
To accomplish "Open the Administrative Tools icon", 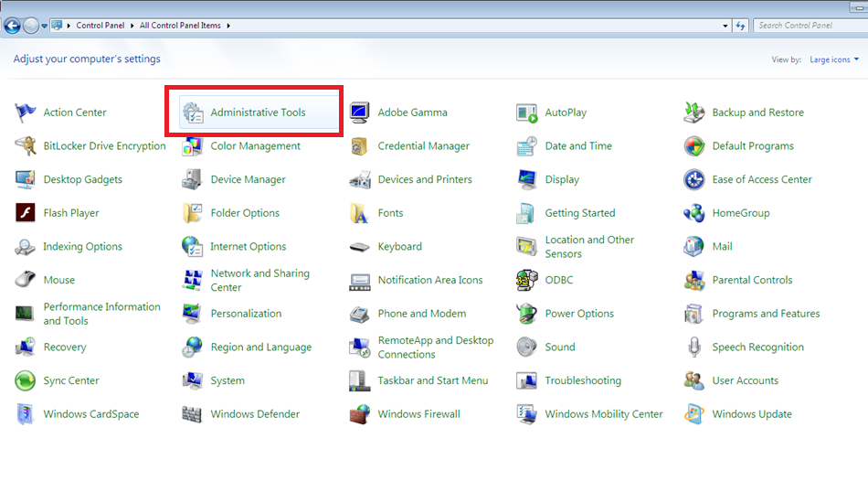I will pyautogui.click(x=193, y=112).
